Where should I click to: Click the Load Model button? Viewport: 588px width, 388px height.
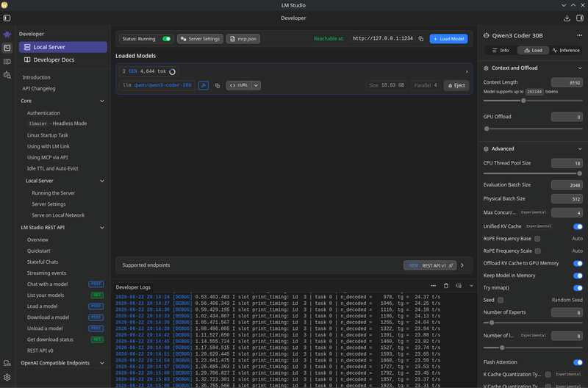tap(448, 39)
